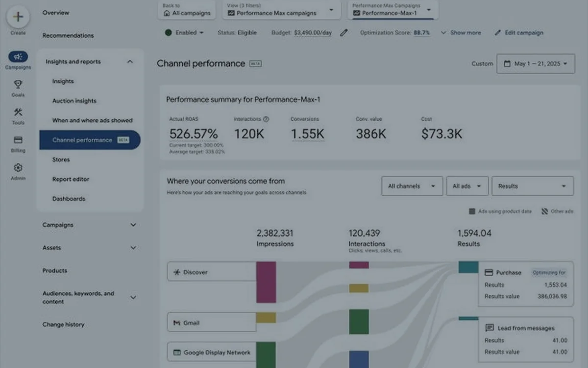Click the Lead from messages results card

pyautogui.click(x=526, y=340)
